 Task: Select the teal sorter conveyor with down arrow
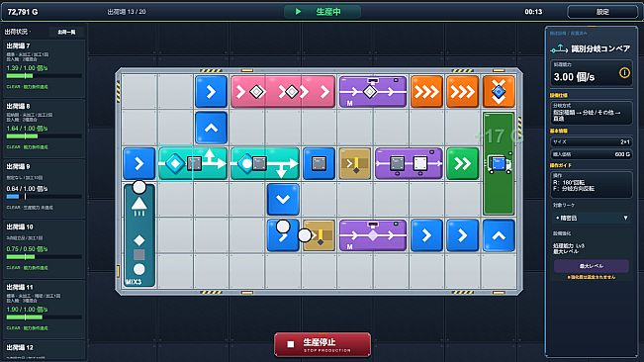tap(265, 164)
